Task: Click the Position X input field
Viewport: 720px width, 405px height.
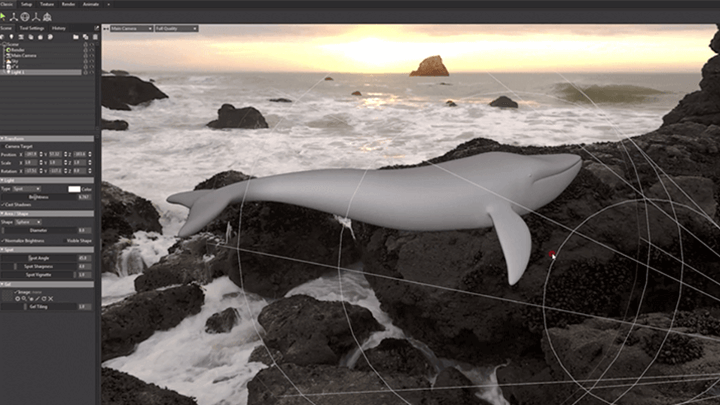Action: (31, 154)
